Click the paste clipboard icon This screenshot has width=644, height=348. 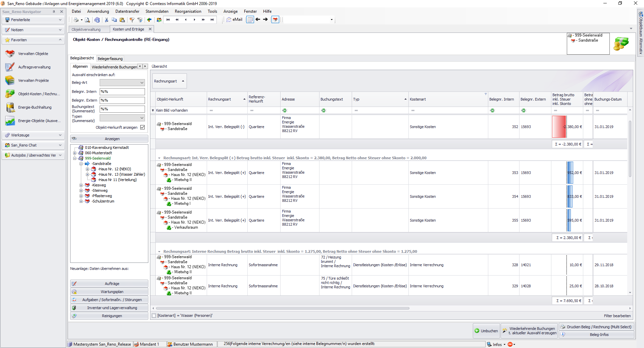122,20
